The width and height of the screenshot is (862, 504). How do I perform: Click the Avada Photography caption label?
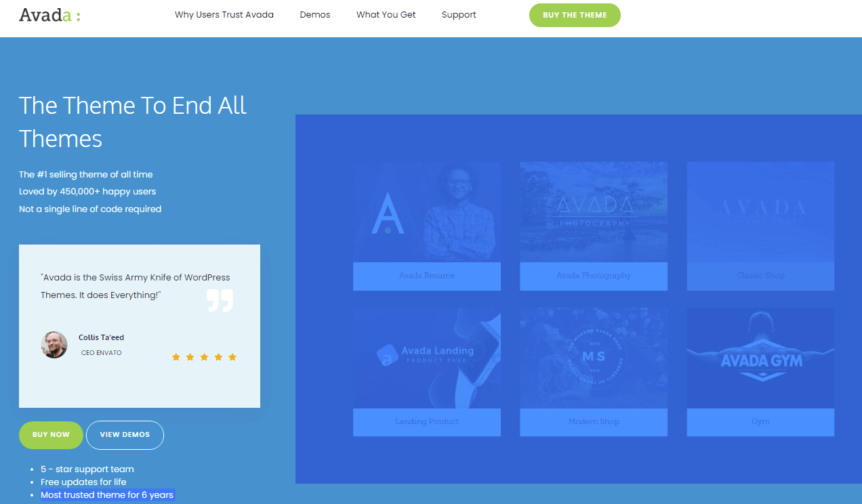point(594,276)
